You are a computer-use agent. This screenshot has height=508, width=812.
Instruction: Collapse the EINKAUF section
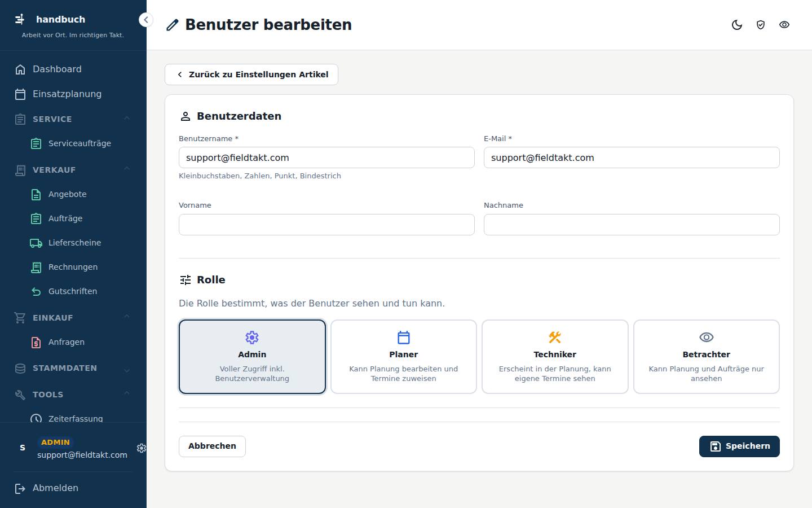127,317
